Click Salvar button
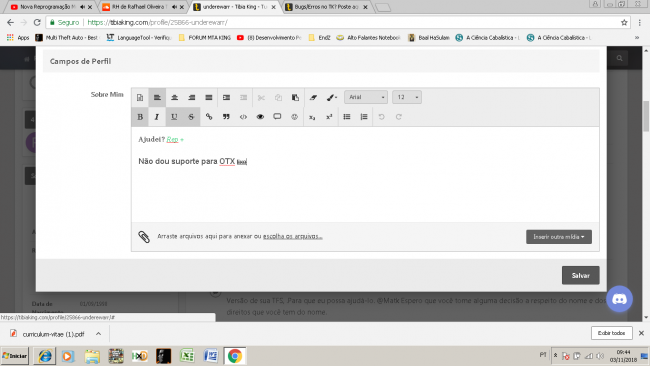 (580, 275)
